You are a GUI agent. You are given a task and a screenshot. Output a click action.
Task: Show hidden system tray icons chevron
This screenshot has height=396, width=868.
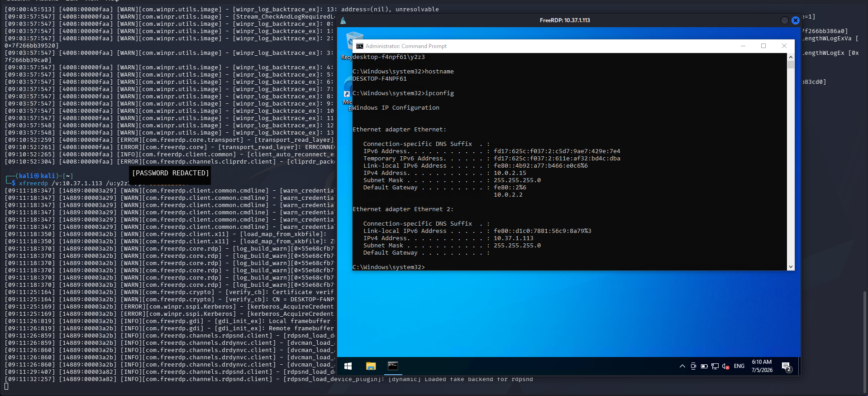[682, 366]
